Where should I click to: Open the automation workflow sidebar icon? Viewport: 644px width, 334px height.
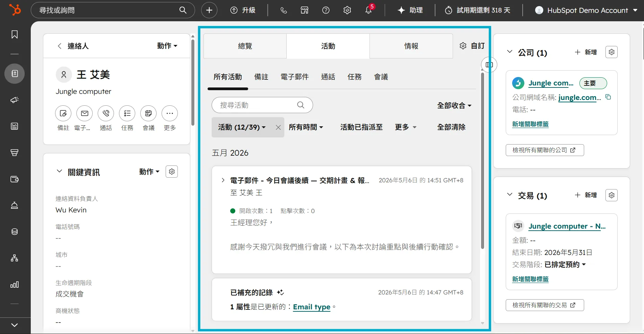[x=15, y=258]
